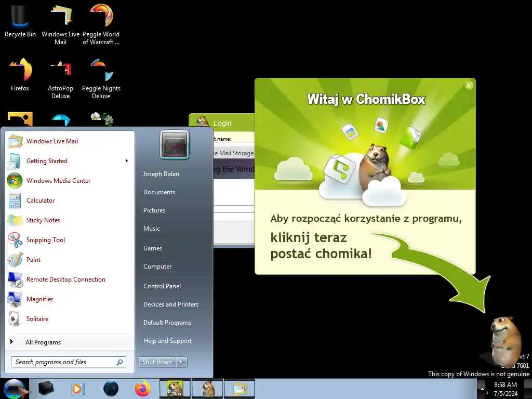Image resolution: width=532 pixels, height=399 pixels.
Task: Open Documents from Start menu
Action: [x=159, y=192]
